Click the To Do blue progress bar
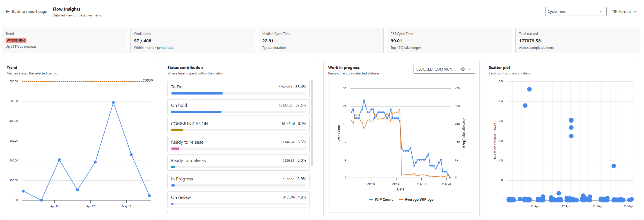The height and width of the screenshot is (220, 644). click(197, 93)
